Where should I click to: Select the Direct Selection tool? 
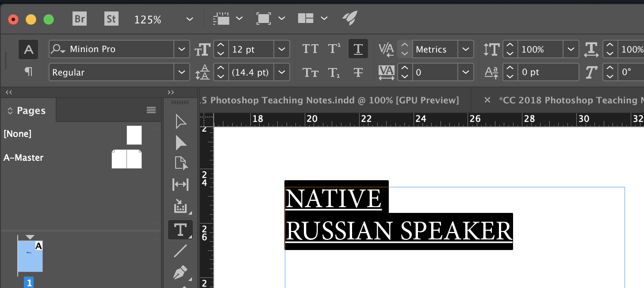(x=181, y=143)
